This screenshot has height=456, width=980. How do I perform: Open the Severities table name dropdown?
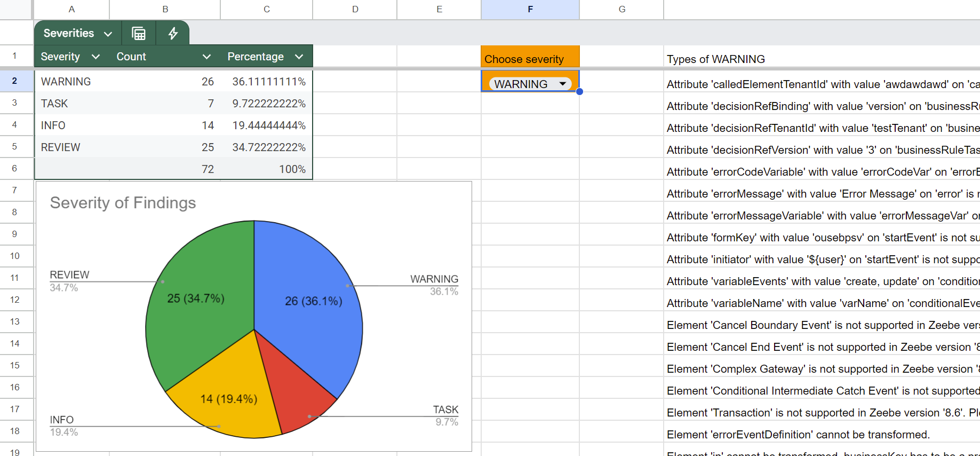tap(108, 34)
